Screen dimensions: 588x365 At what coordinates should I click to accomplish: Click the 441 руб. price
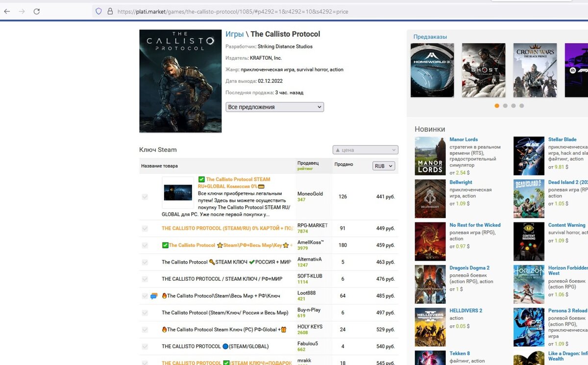[385, 197]
